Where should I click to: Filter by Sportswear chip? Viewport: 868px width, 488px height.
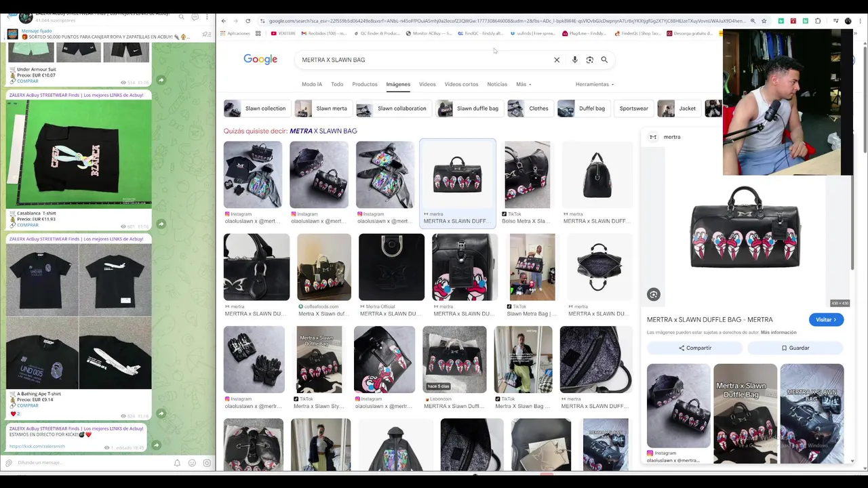[633, 108]
